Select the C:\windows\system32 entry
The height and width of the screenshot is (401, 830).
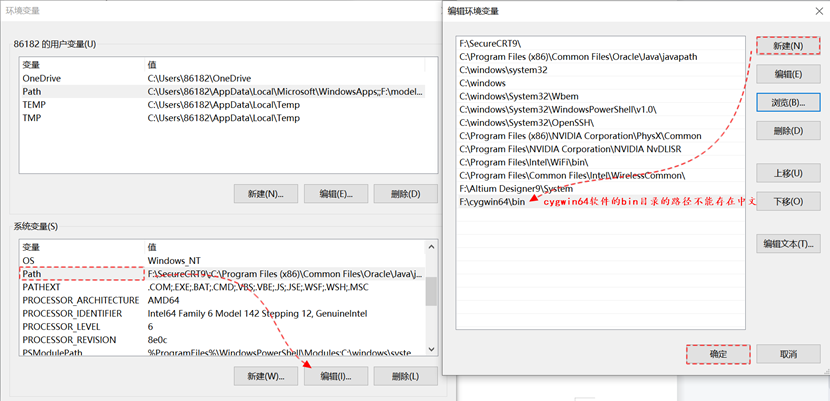(600, 70)
